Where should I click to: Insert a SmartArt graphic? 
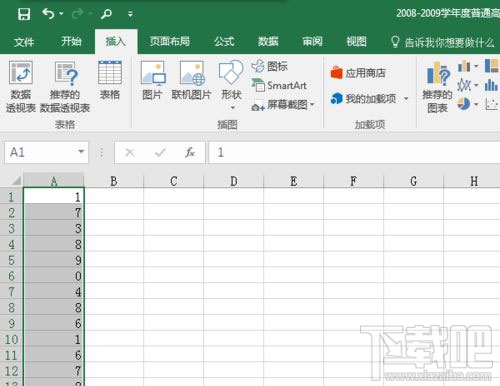[279, 86]
